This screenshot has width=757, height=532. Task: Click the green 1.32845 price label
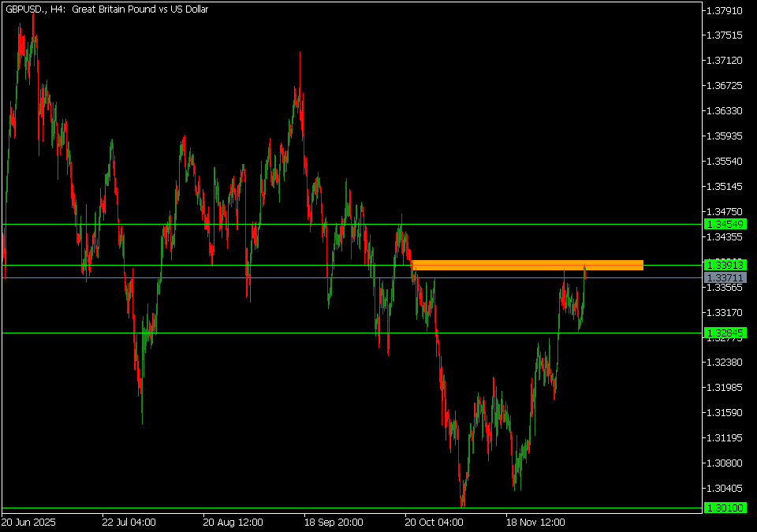tap(725, 333)
